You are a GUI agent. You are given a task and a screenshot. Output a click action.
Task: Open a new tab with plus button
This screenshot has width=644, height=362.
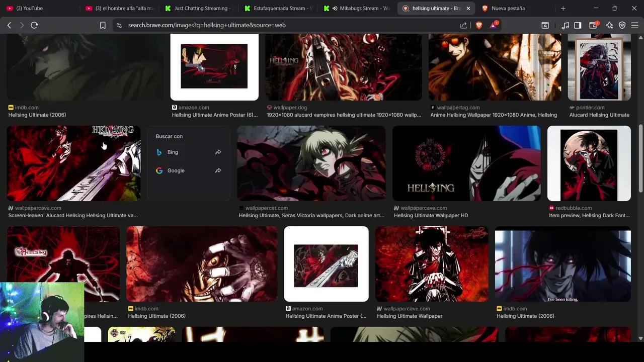pyautogui.click(x=563, y=8)
